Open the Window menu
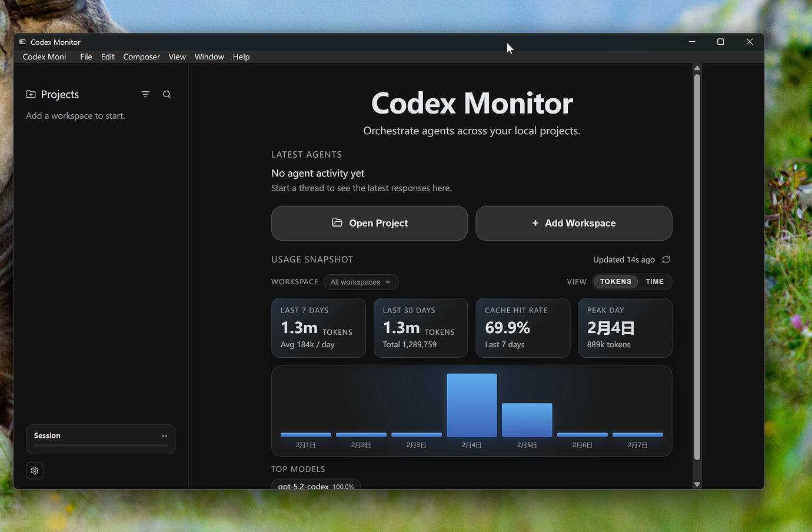 (x=209, y=56)
